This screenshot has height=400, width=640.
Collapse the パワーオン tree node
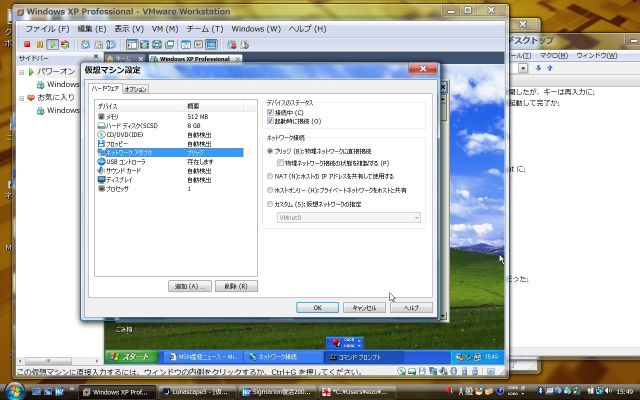[22, 72]
